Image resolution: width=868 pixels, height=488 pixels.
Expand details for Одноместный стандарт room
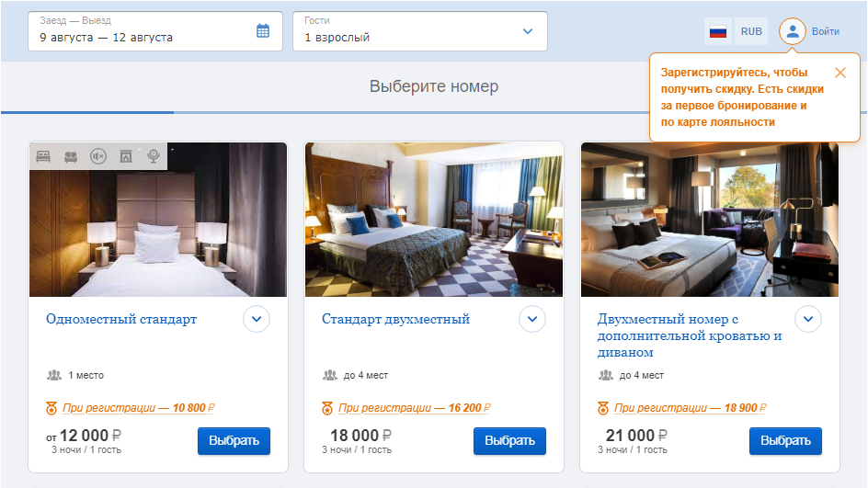(257, 319)
